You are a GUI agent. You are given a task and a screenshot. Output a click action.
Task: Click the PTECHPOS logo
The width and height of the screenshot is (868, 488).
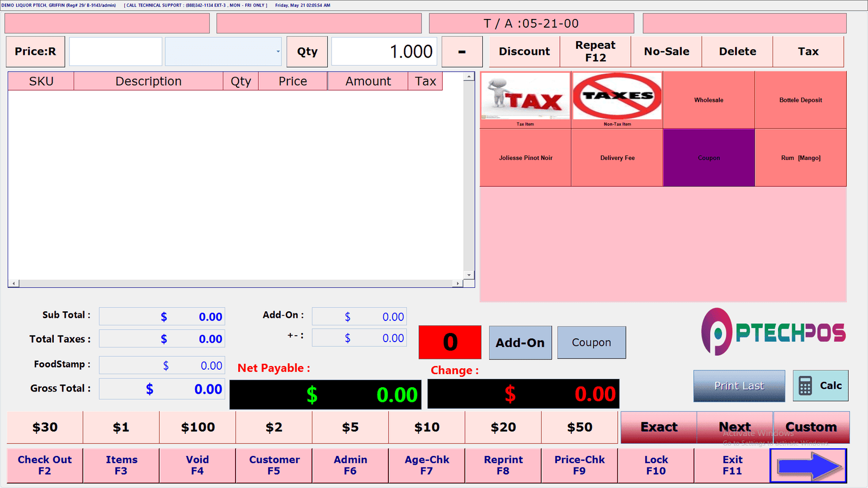coord(773,332)
